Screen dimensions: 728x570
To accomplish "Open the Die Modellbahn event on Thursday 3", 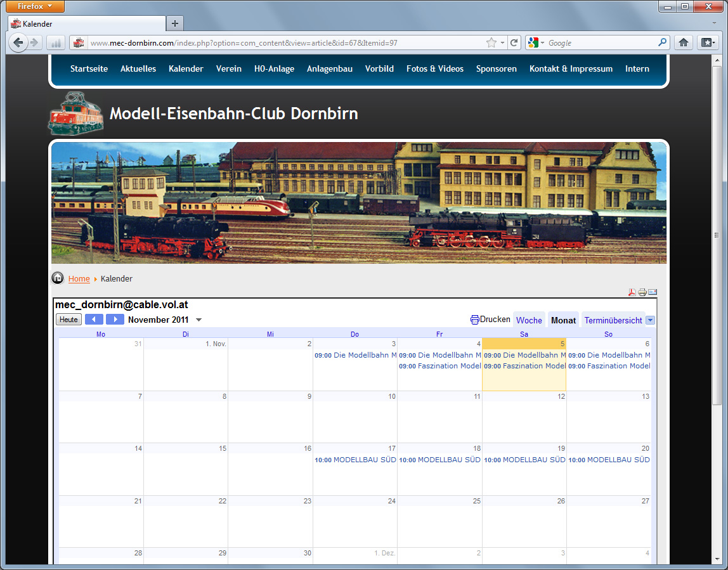I will pos(356,355).
